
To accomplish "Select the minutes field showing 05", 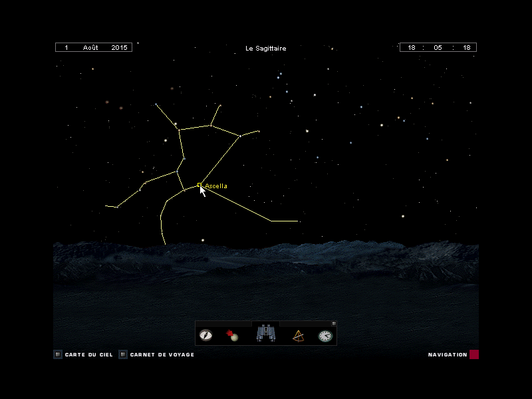I will (x=438, y=47).
